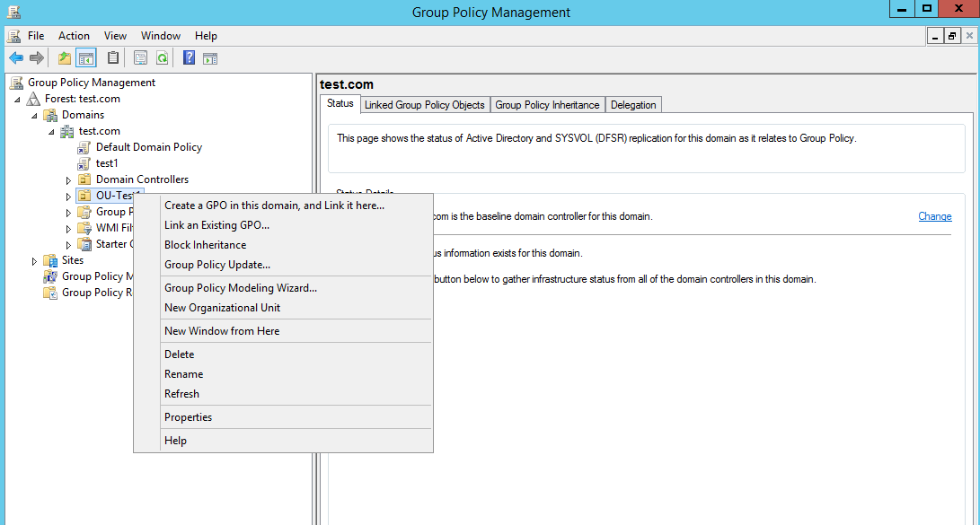Click the Default Domain Policy GPO icon
This screenshot has width=980, height=525.
coord(84,147)
